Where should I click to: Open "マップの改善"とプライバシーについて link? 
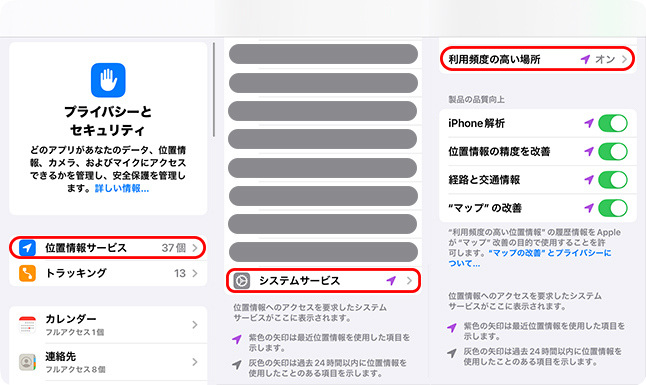(530, 258)
